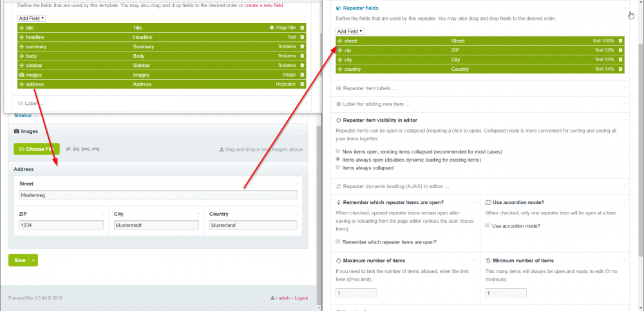The image size is (644, 311).
Task: Delete the headline field via trash icon
Action: click(302, 37)
